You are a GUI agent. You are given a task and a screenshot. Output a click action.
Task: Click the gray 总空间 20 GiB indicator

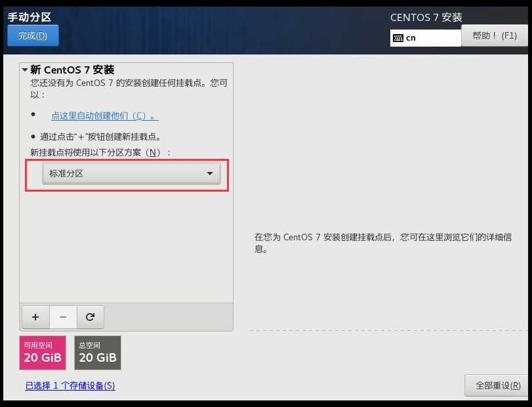97,353
